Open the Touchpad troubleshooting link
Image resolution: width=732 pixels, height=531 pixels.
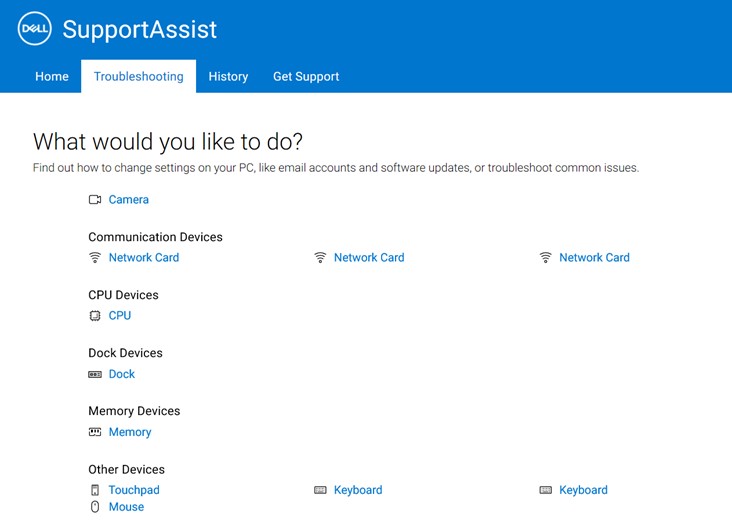tap(134, 490)
